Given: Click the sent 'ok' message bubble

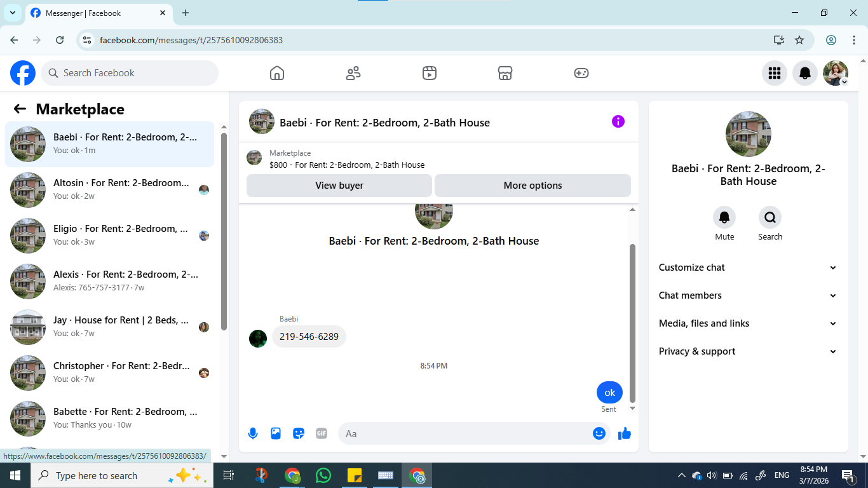Looking at the screenshot, I should coord(609,393).
